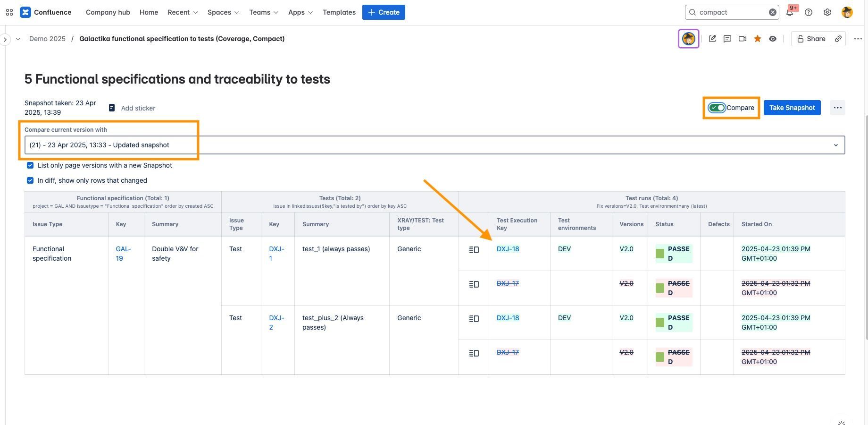Uncheck List only page versions with new Snapshot
Image resolution: width=868 pixels, height=425 pixels.
[x=30, y=165]
